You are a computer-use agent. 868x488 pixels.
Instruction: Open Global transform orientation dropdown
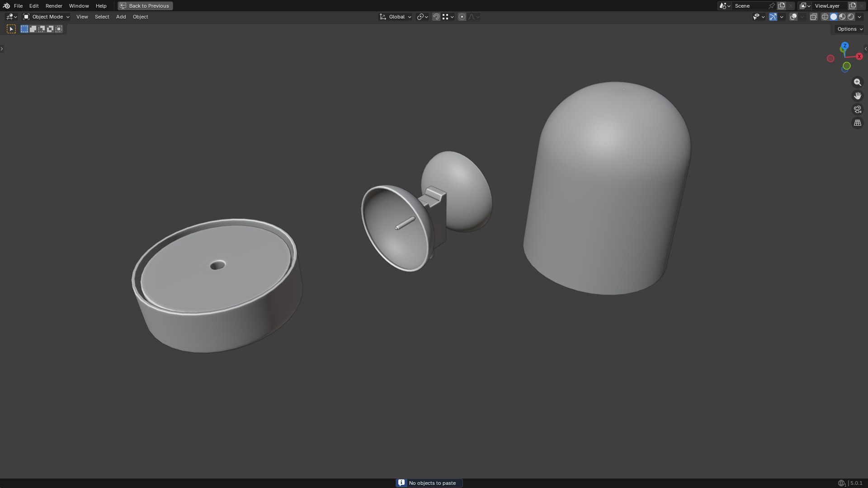[396, 17]
